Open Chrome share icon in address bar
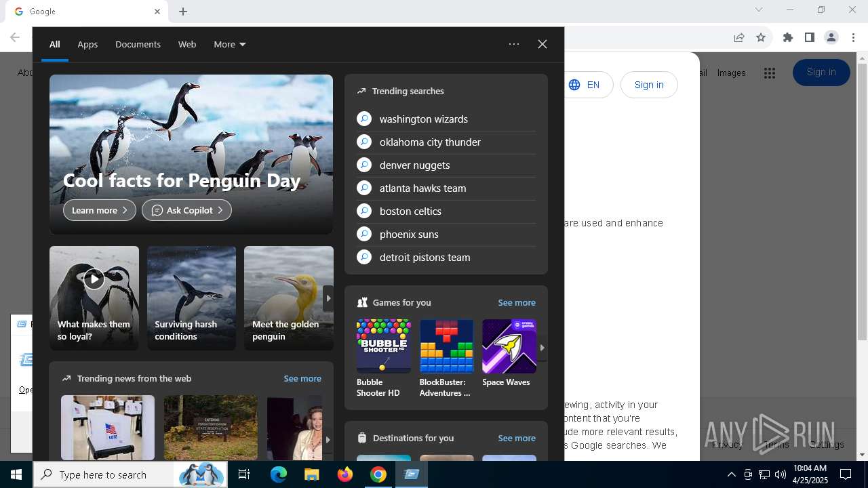868x488 pixels. point(739,37)
